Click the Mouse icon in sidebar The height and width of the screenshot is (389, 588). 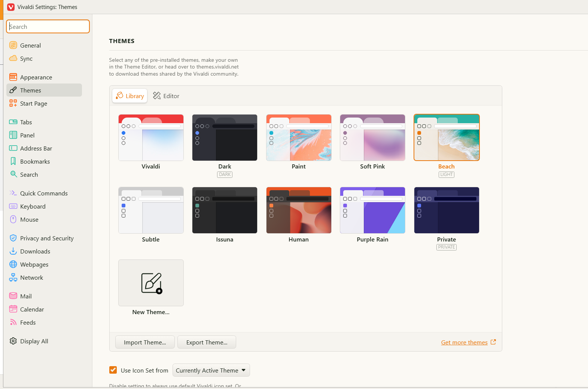[13, 219]
